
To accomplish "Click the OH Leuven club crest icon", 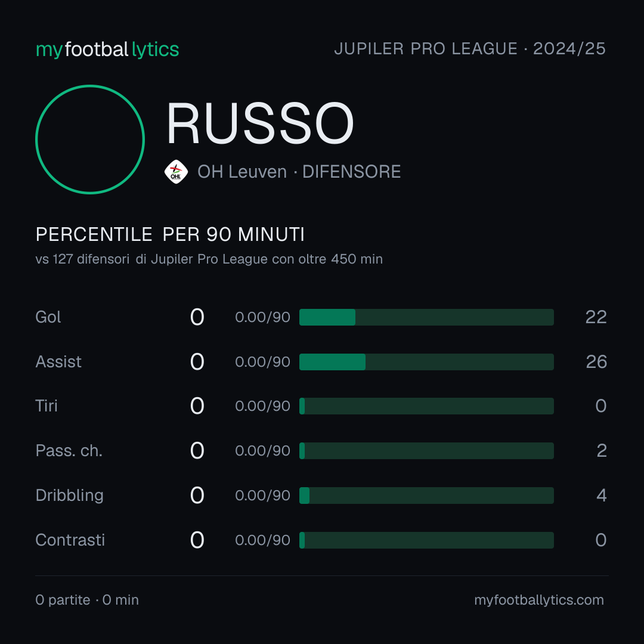I will pyautogui.click(x=176, y=172).
